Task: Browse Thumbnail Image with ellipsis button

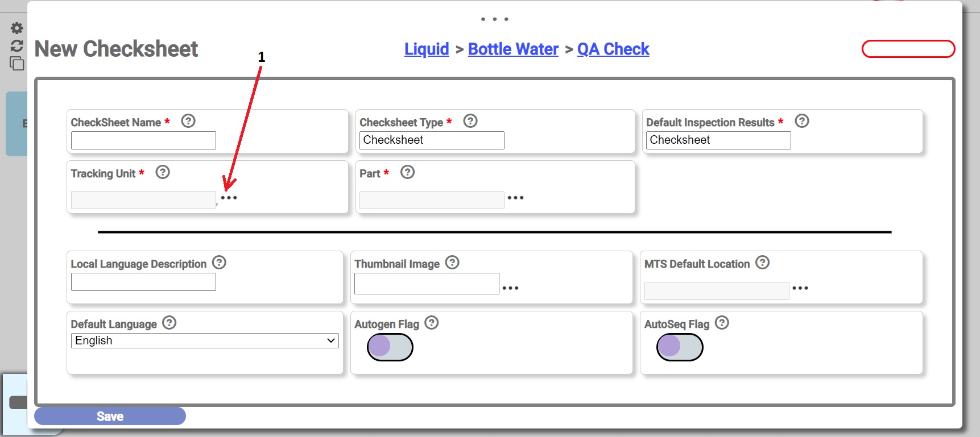Action: (x=510, y=288)
